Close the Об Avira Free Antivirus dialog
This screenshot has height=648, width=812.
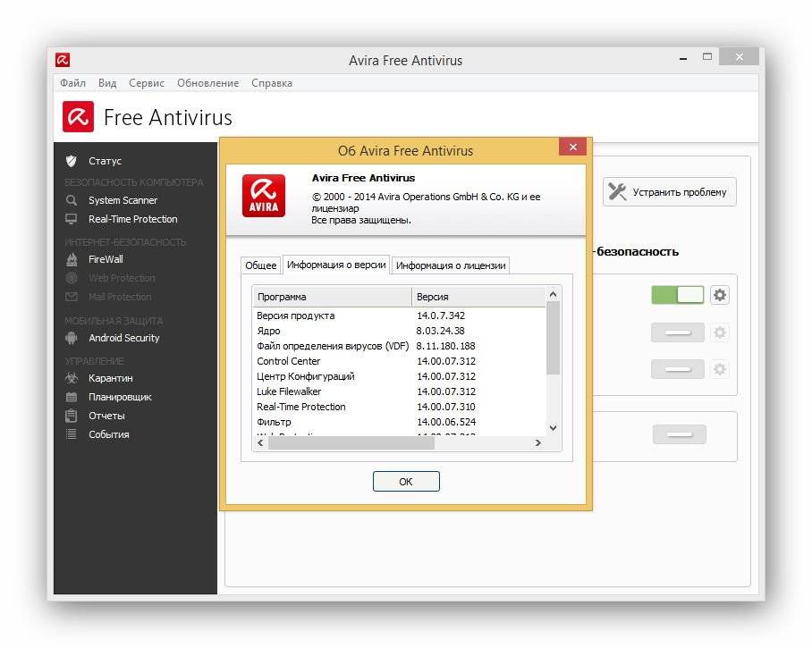pyautogui.click(x=572, y=147)
